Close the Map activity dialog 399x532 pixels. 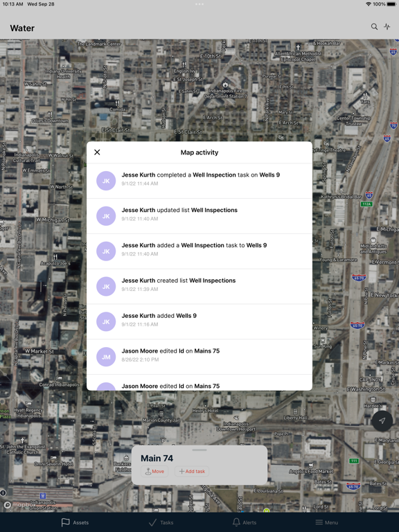click(x=97, y=152)
